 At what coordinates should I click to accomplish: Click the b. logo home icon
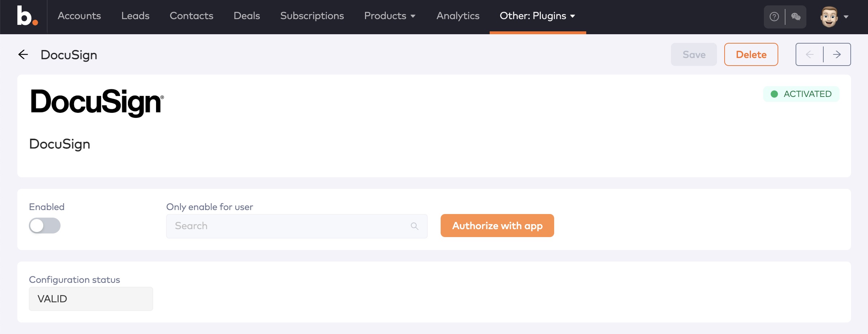point(27,16)
